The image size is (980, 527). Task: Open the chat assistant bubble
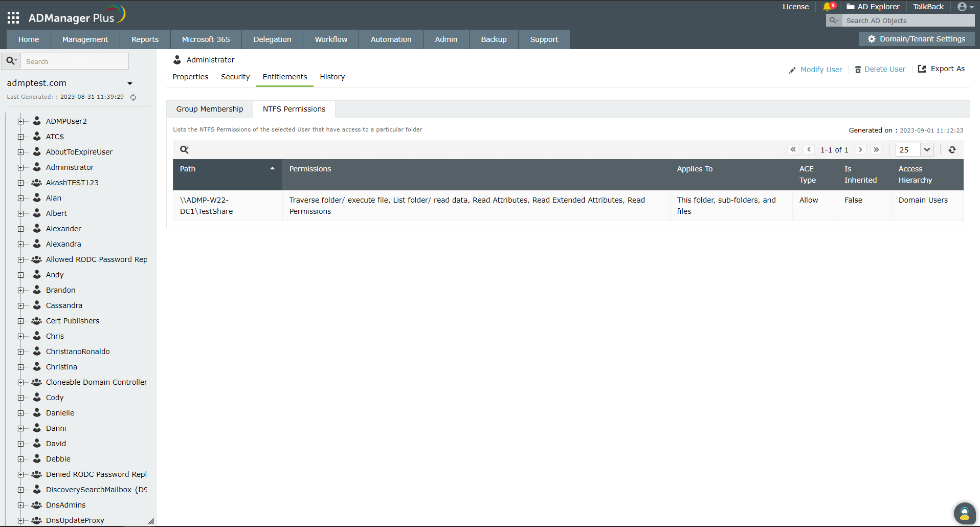pos(965,513)
